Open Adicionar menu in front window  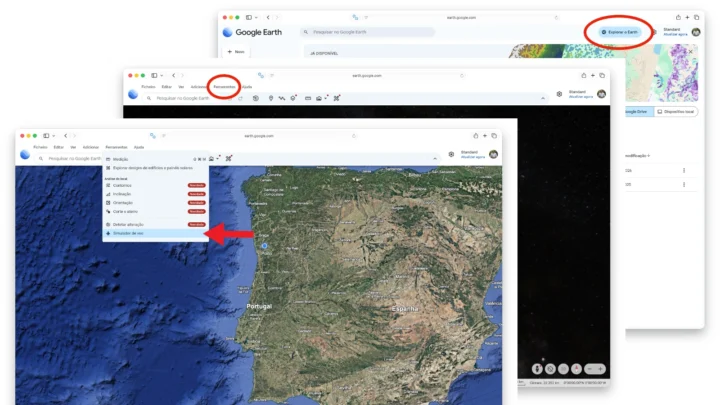90,147
